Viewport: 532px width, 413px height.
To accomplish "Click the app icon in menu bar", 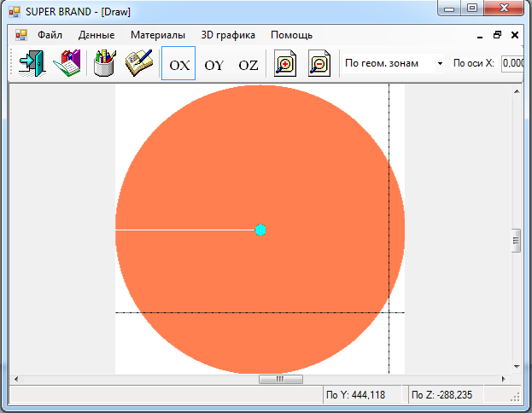I will coord(20,35).
